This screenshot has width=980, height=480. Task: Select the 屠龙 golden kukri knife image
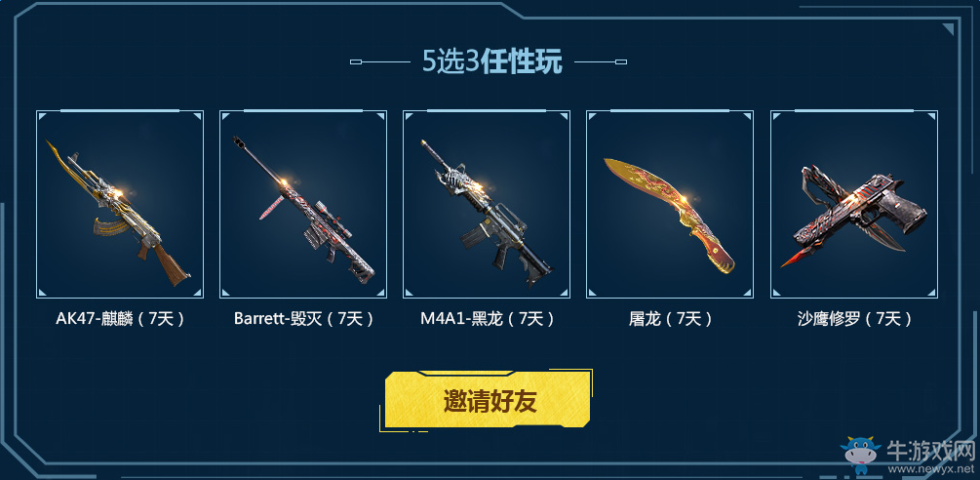pos(669,215)
